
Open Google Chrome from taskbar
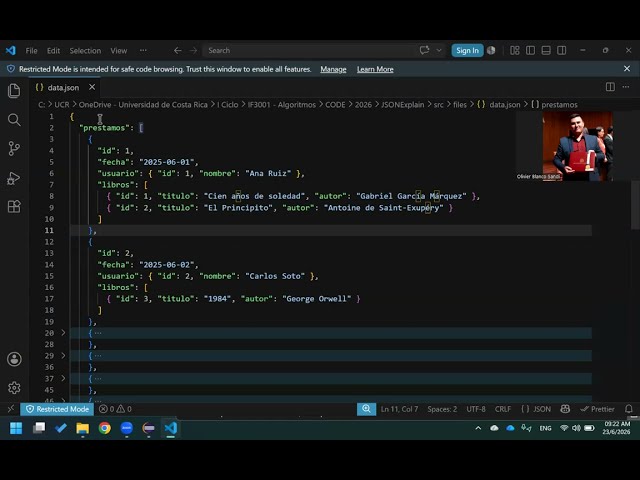(x=105, y=428)
